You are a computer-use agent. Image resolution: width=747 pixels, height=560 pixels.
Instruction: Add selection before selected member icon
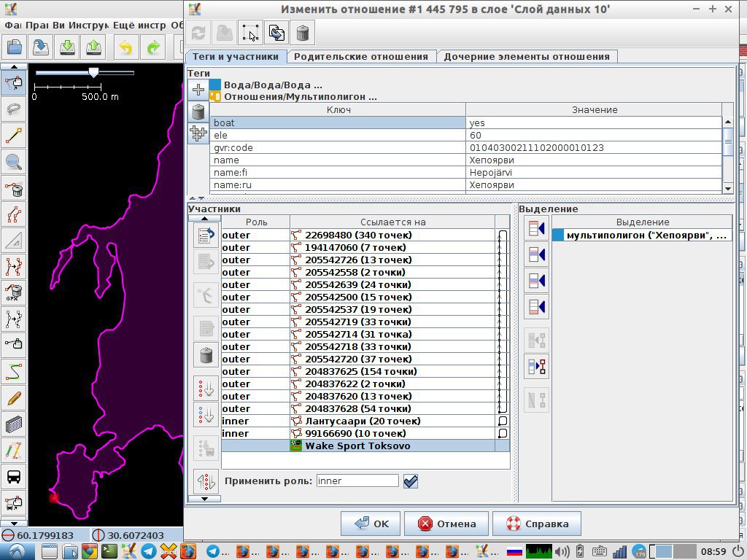coord(536,254)
